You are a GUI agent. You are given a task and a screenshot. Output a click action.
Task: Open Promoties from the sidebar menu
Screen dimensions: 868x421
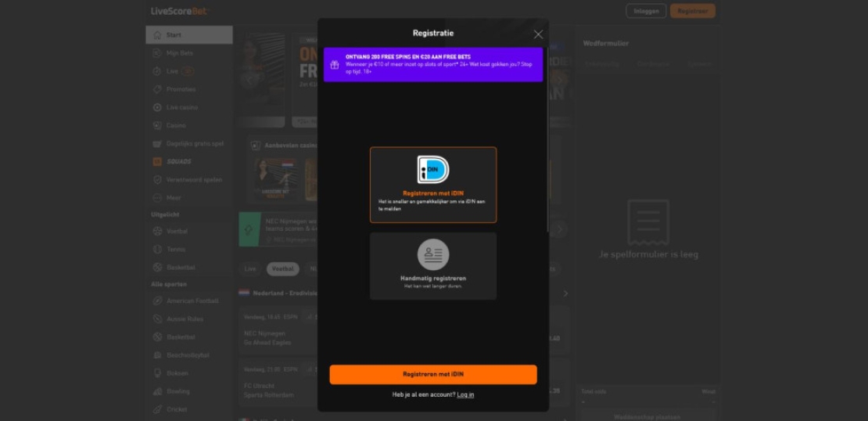[x=181, y=89]
